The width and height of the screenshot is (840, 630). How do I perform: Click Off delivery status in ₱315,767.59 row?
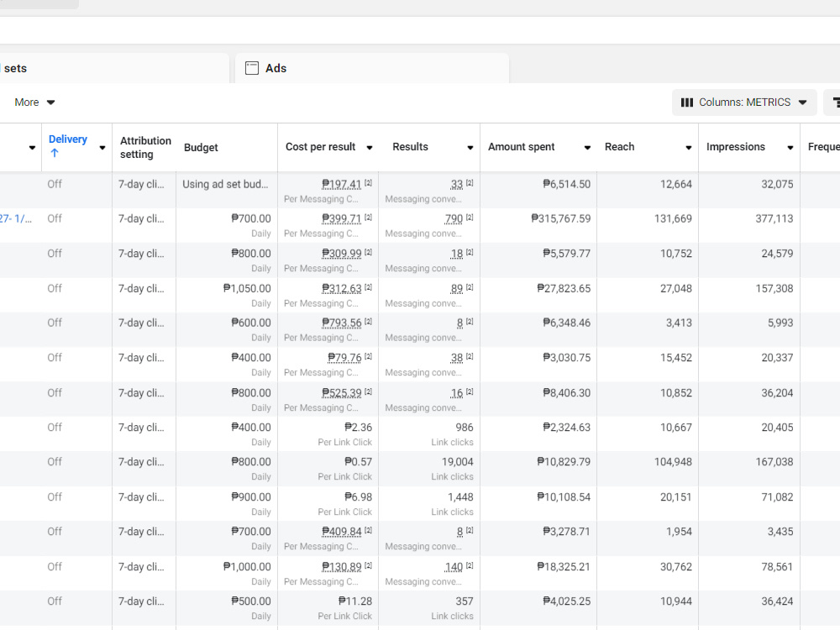(55, 218)
